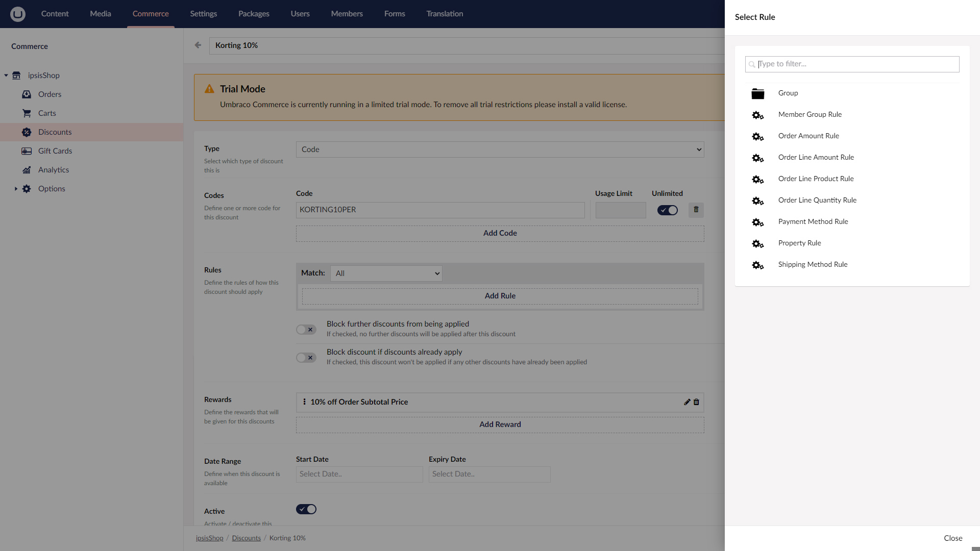Enable Block further discounts from being applied
The image size is (980, 551).
click(306, 329)
